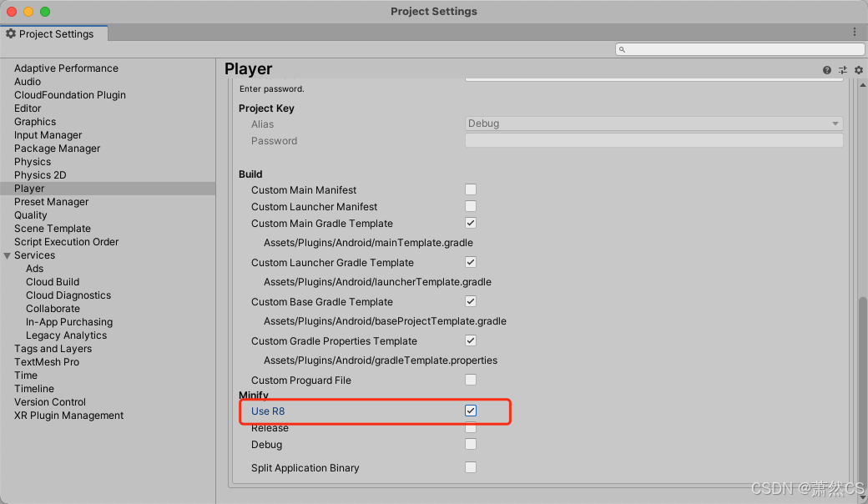Open Quality settings
This screenshot has width=868, height=504.
(30, 215)
